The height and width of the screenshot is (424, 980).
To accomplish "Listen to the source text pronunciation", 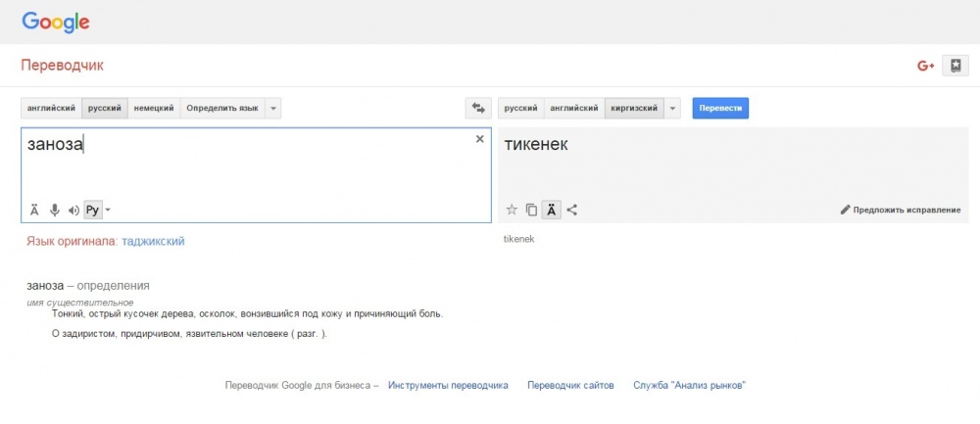I will [73, 211].
